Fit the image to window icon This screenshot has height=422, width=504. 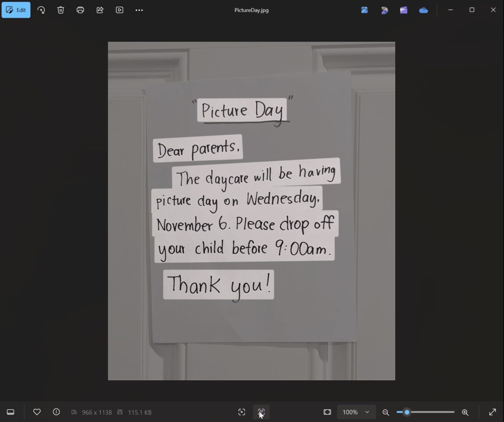327,412
